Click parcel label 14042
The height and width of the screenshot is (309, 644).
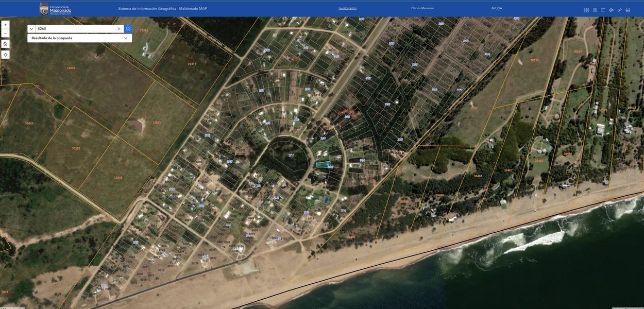71,68
